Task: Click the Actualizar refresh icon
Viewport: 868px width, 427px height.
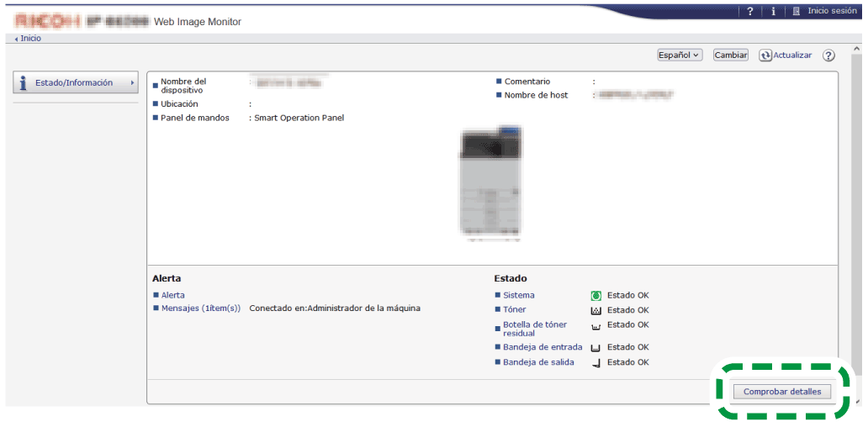Action: pos(765,55)
